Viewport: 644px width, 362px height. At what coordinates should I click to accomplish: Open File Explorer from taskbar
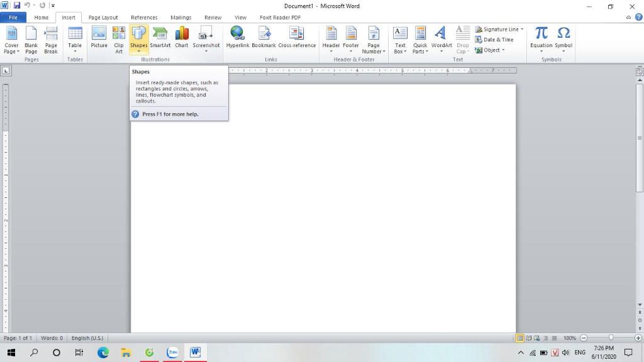(126, 353)
